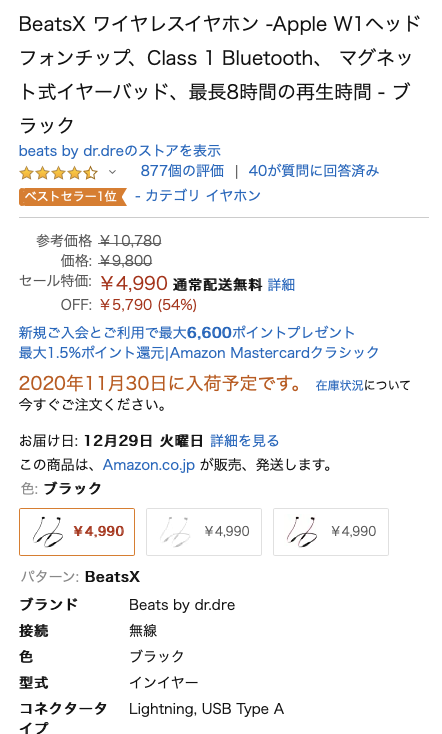Screen dimensions: 442x734
Task: Visit the beats by dr.dre store link
Action: point(119,151)
